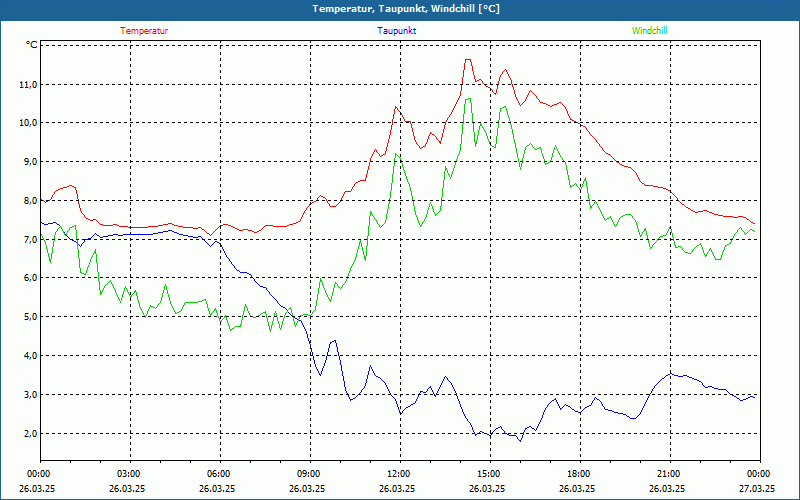Click the 27.03.25 date label
This screenshot has width=800, height=500.
pos(757,488)
